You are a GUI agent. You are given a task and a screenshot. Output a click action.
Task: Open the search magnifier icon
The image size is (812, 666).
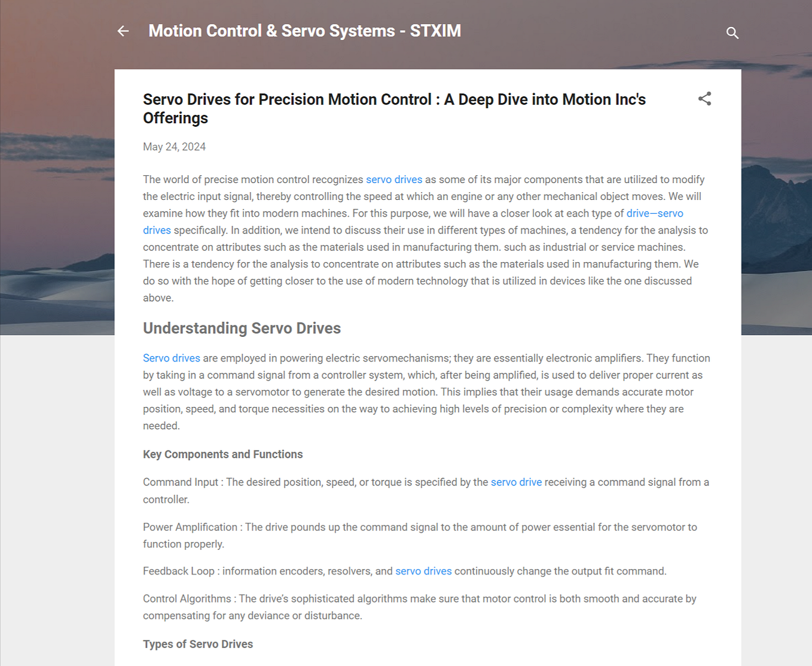pyautogui.click(x=732, y=33)
